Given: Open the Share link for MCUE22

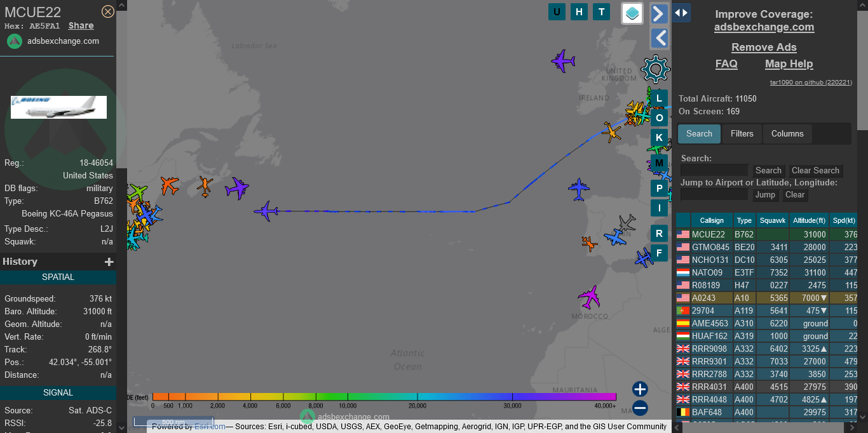Looking at the screenshot, I should pyautogui.click(x=81, y=26).
